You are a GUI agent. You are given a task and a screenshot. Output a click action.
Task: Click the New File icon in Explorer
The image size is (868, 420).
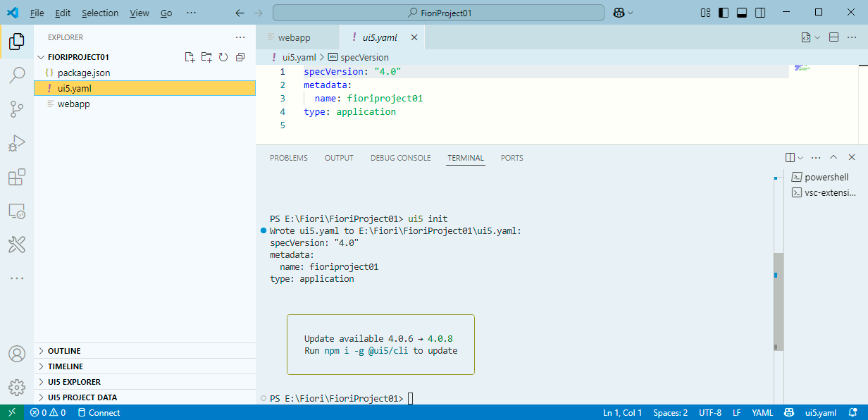click(190, 57)
